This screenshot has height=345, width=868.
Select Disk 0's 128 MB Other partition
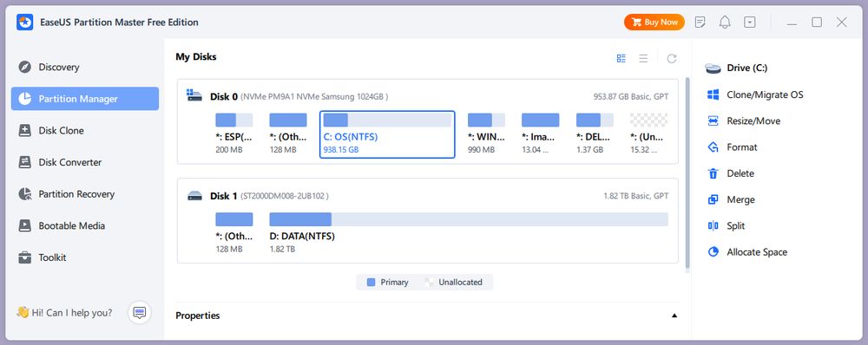pos(288,133)
